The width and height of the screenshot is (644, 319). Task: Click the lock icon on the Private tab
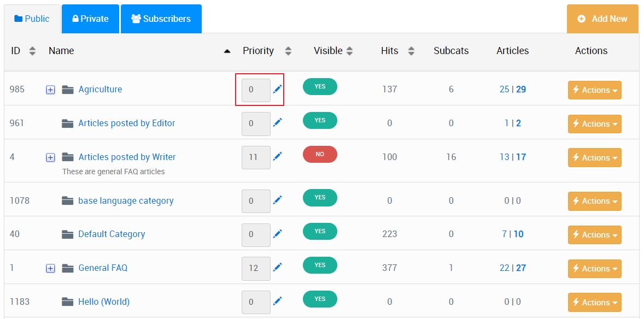(x=74, y=18)
